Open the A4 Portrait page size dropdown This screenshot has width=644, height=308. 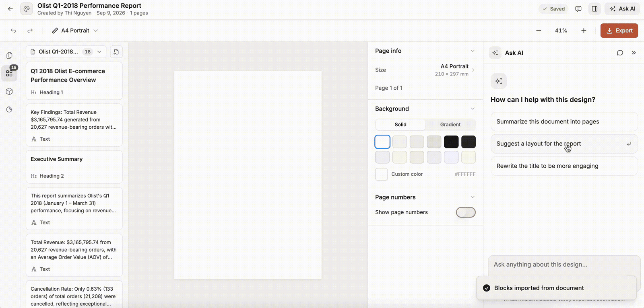(x=75, y=31)
